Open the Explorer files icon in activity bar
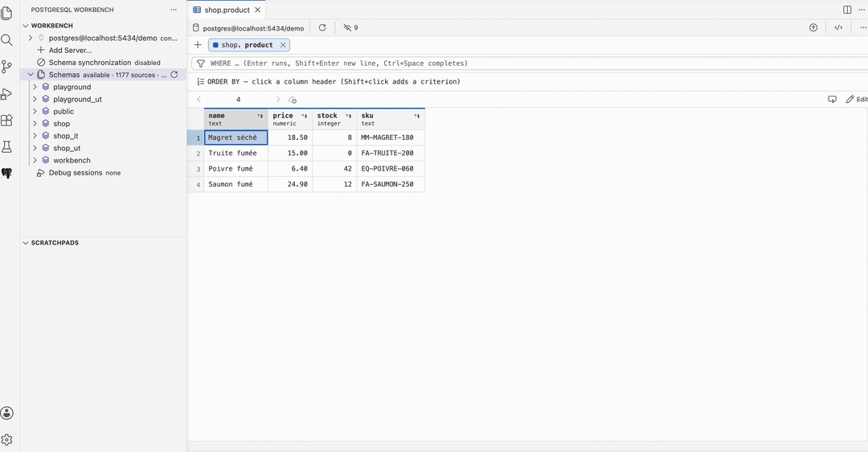 (x=6, y=13)
